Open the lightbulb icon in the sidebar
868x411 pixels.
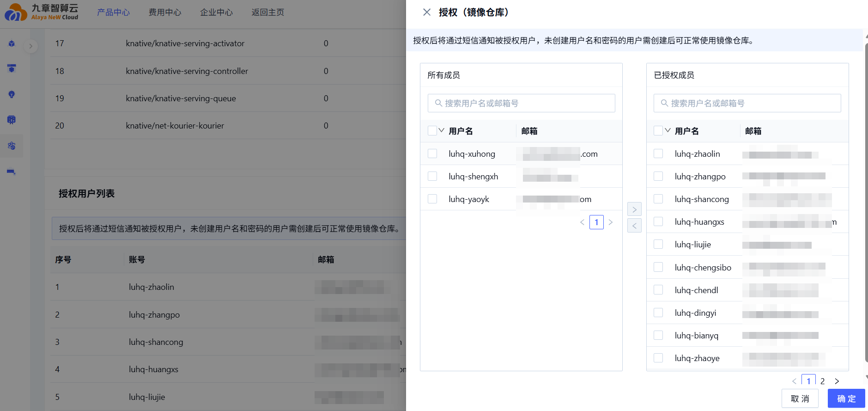12,94
